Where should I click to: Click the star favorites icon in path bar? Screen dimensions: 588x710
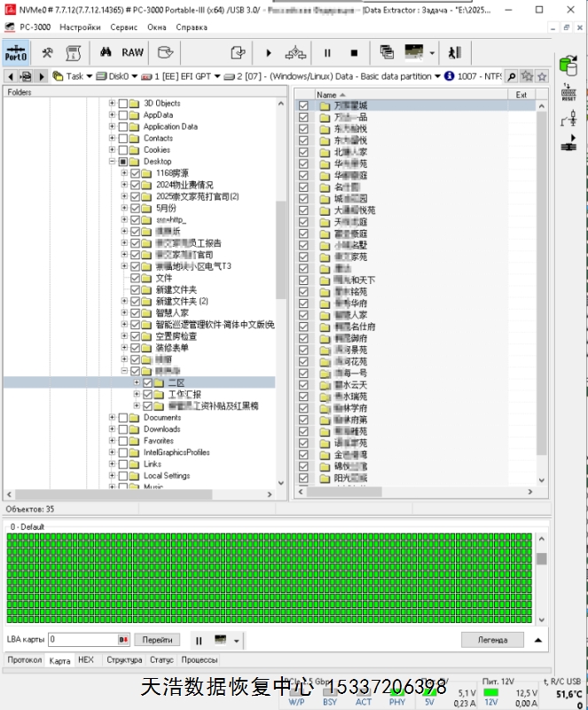pyautogui.click(x=542, y=76)
